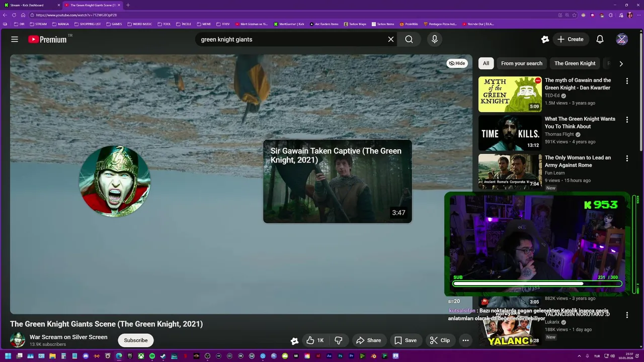
Task: Open the Create menu
Action: point(571,39)
